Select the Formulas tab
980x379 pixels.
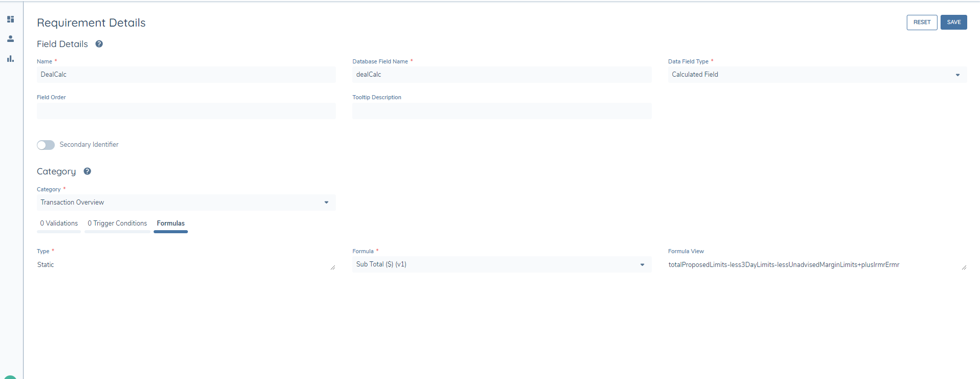pos(171,224)
